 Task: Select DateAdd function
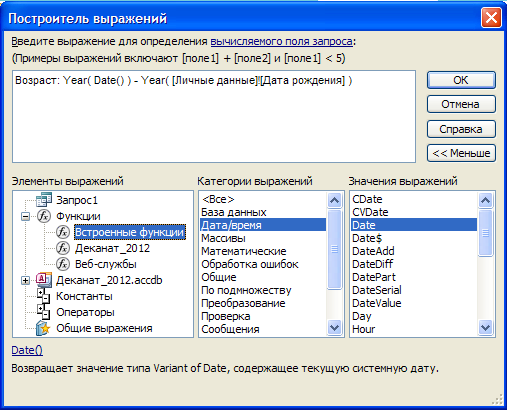click(414, 251)
